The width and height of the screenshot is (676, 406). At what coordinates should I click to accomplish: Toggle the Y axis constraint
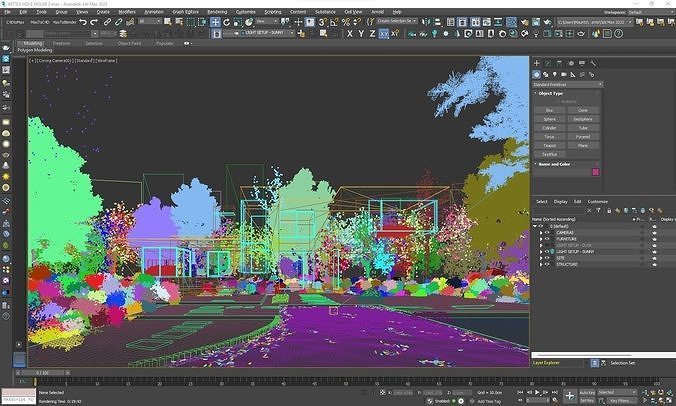click(361, 33)
